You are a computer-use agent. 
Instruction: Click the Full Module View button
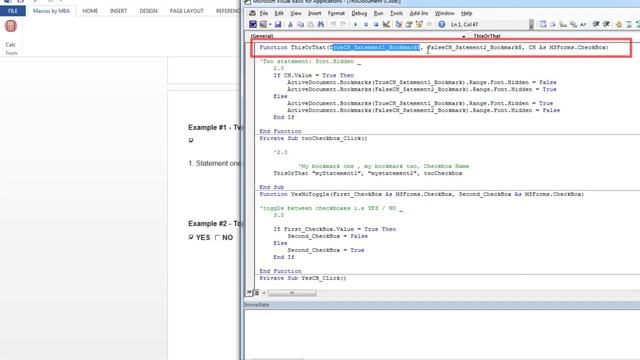257,293
